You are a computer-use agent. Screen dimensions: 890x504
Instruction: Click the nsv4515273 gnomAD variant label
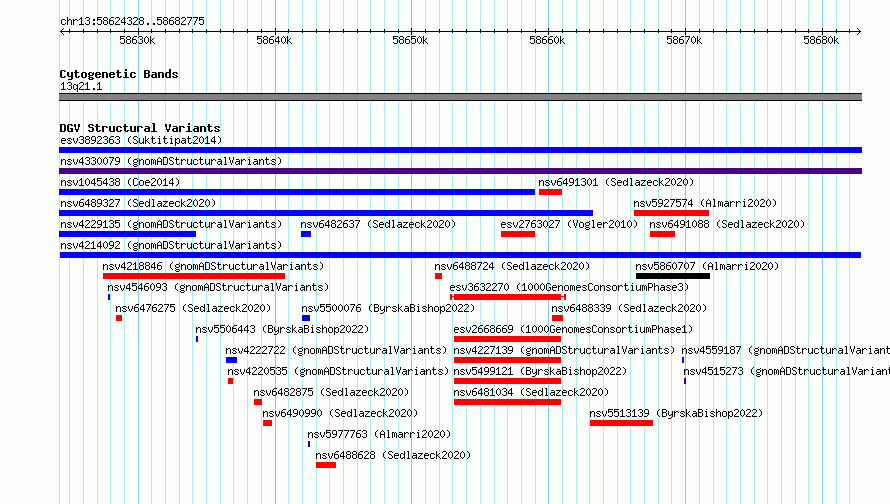click(787, 371)
